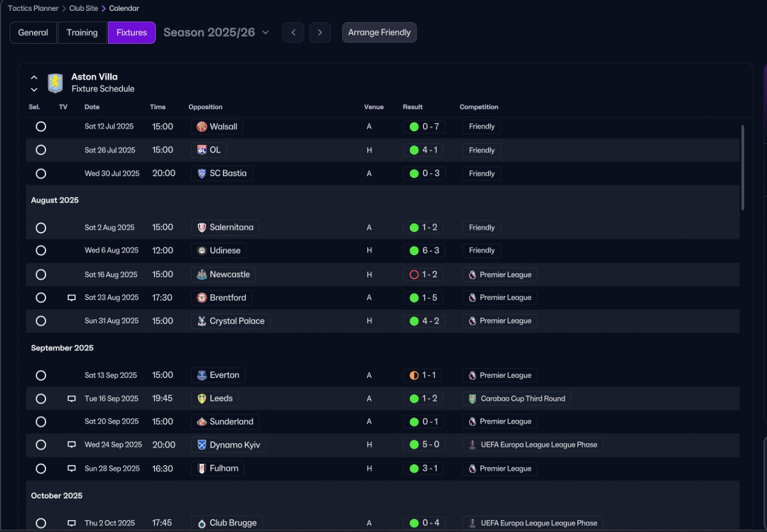This screenshot has width=767, height=532.
Task: Open the Dynamo Kyiv opposition link
Action: click(x=228, y=445)
